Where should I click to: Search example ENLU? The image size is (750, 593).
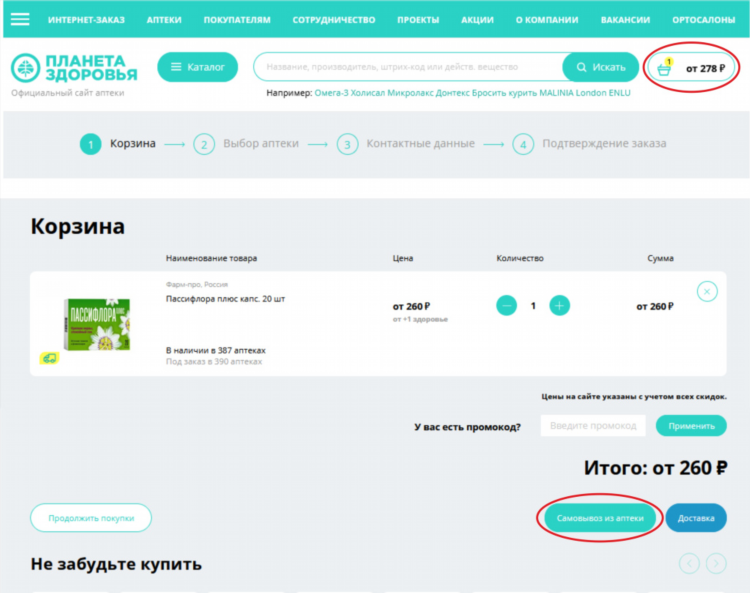click(x=619, y=93)
